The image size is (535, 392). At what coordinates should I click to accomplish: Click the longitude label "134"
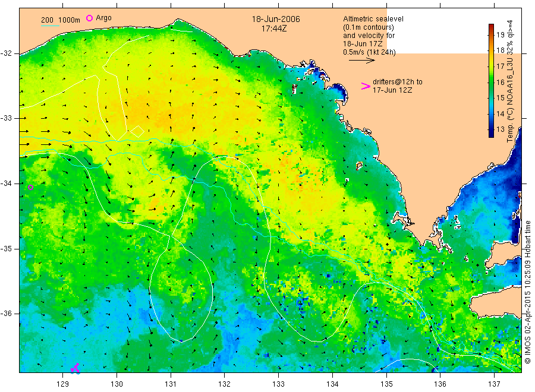coord(332,384)
